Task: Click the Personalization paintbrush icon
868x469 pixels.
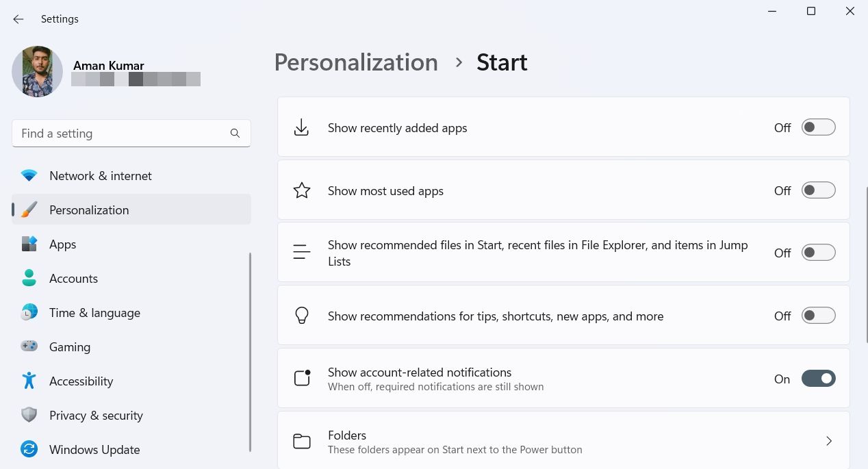Action: (29, 210)
